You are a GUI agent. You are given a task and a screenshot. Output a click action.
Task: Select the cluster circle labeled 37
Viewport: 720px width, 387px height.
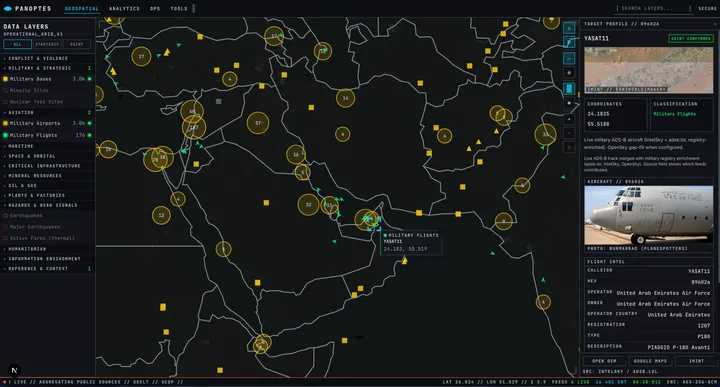coord(258,123)
